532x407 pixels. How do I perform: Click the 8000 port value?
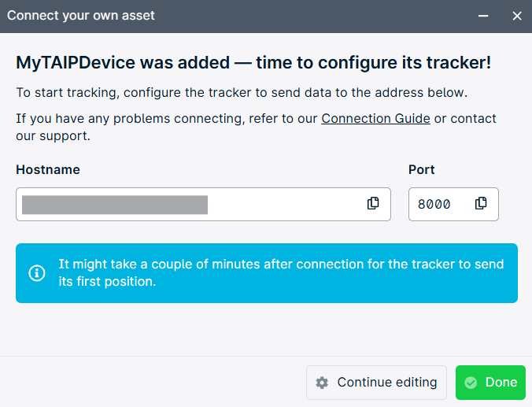(434, 205)
